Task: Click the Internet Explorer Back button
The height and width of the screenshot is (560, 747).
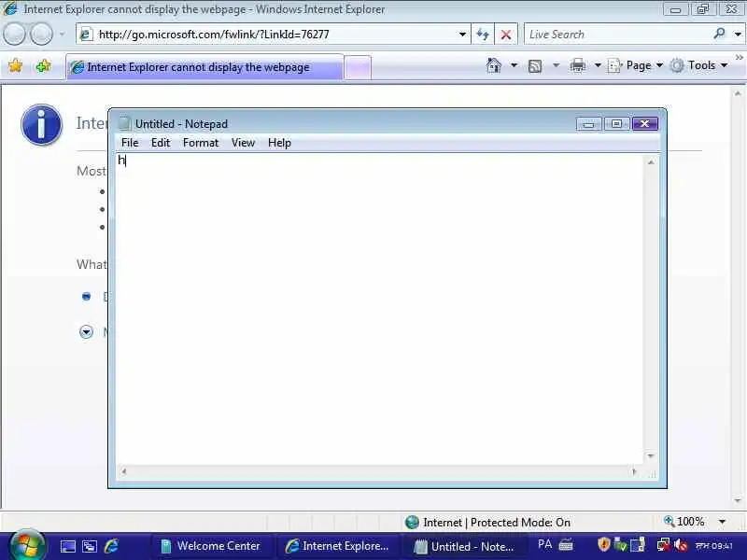Action: click(x=14, y=35)
